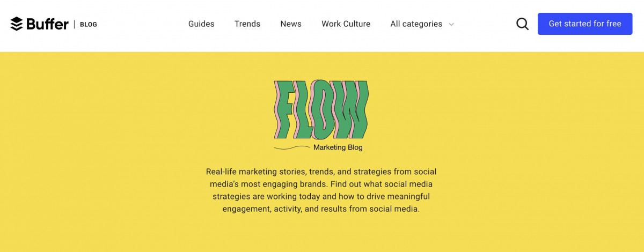644x252 pixels.
Task: Click the letter O in the FLOW logo
Action: point(324,109)
